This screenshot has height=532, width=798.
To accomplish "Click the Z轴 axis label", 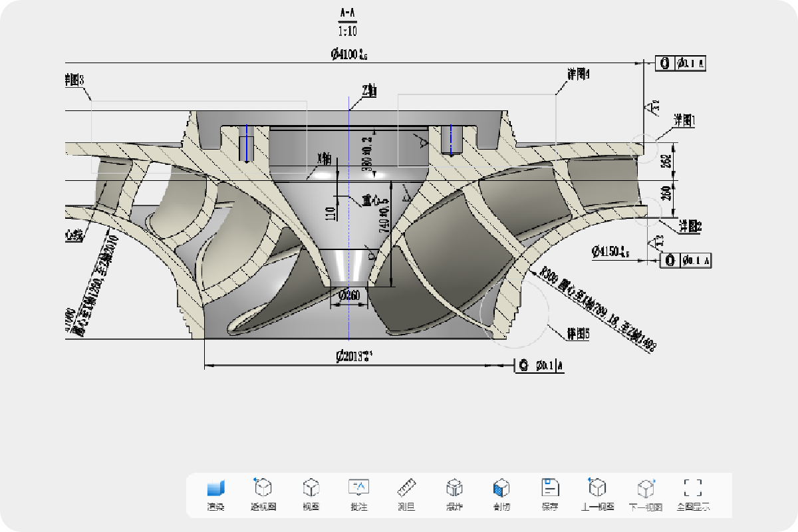I will tap(368, 91).
